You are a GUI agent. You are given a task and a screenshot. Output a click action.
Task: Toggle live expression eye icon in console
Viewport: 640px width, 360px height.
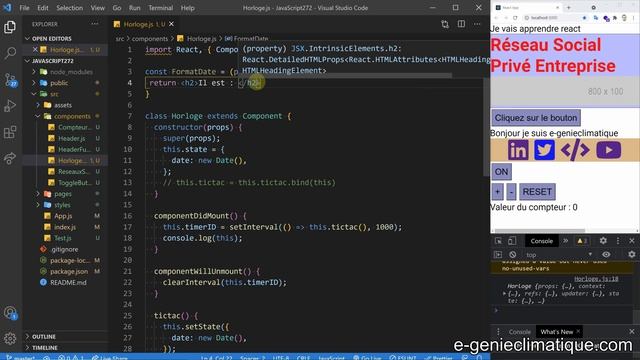(606, 254)
